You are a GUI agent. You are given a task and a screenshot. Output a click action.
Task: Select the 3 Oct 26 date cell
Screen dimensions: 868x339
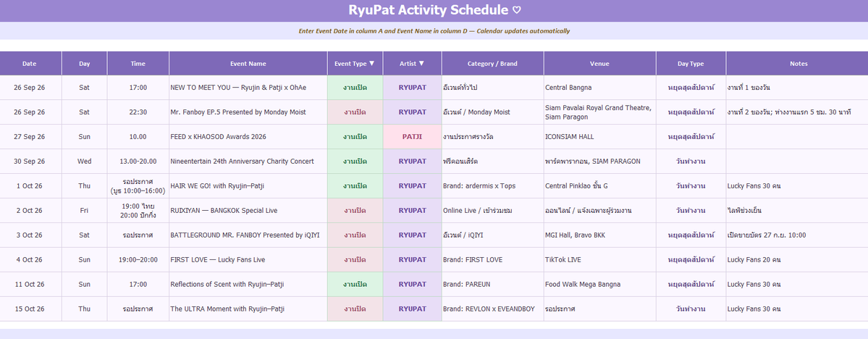click(x=31, y=235)
